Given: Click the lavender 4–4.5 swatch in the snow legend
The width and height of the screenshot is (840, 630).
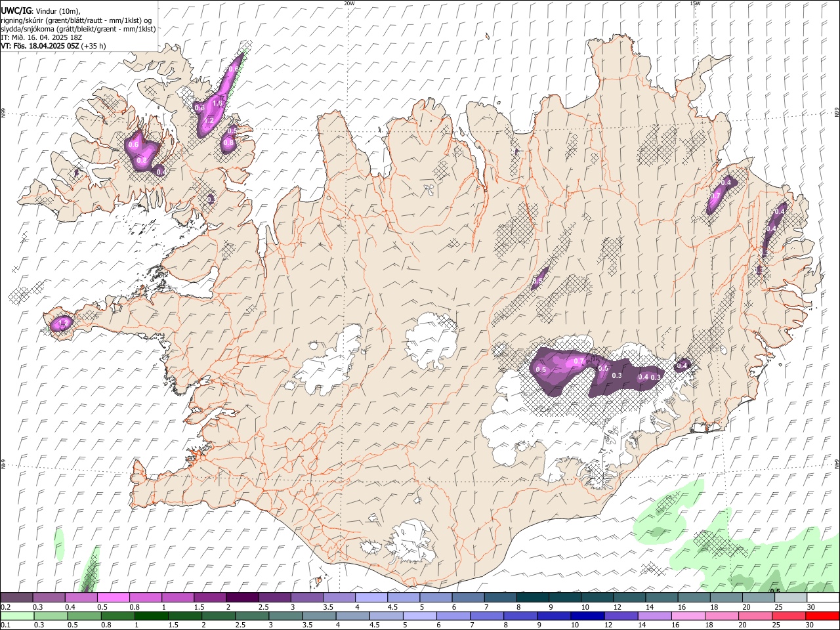Looking at the screenshot, I should (370, 598).
